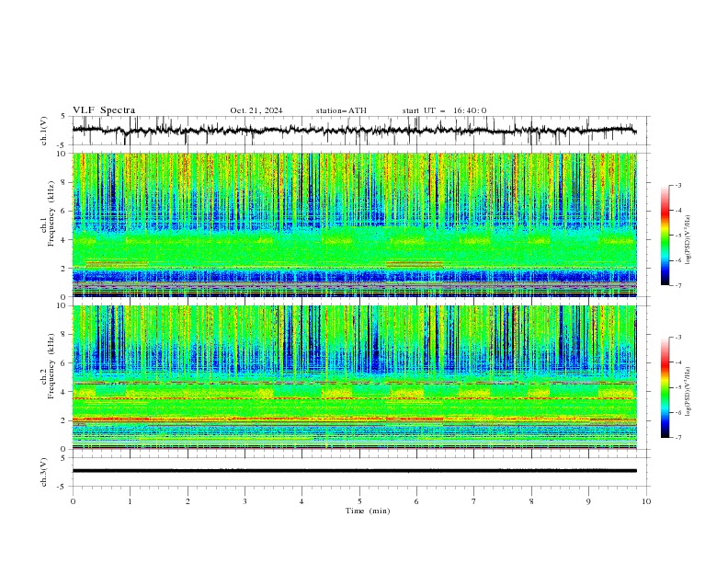728x563 pixels.
Task: Click inside the ch.1 spectrogram panel
Action: [354, 224]
